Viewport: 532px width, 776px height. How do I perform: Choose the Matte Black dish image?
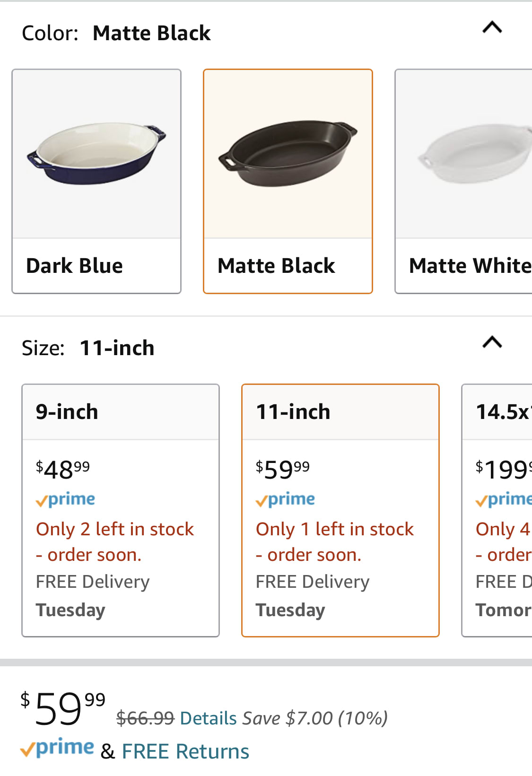tap(288, 154)
